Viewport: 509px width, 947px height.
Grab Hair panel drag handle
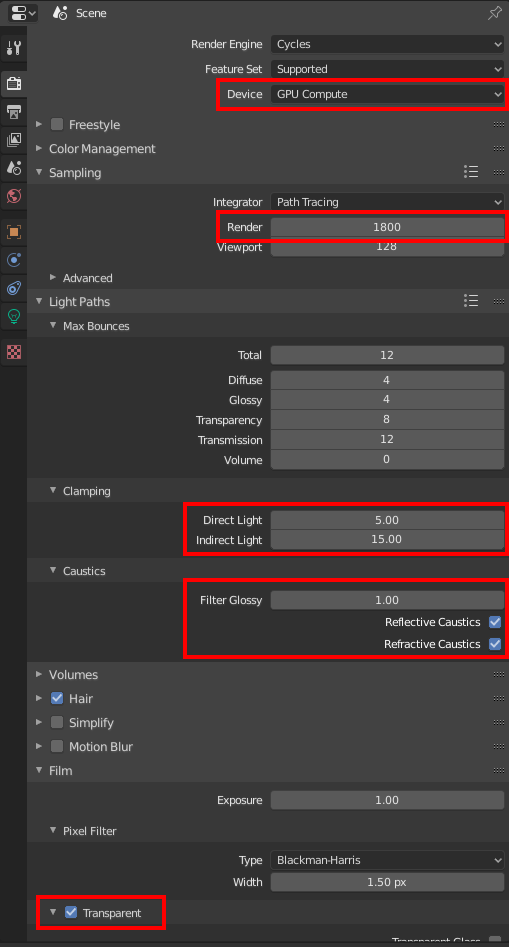click(x=499, y=698)
